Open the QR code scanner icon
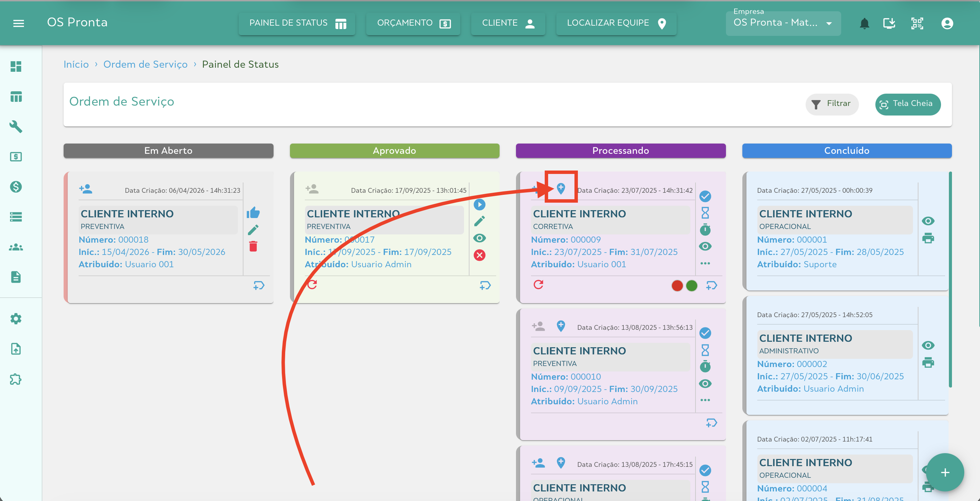The width and height of the screenshot is (980, 501). 917,24
